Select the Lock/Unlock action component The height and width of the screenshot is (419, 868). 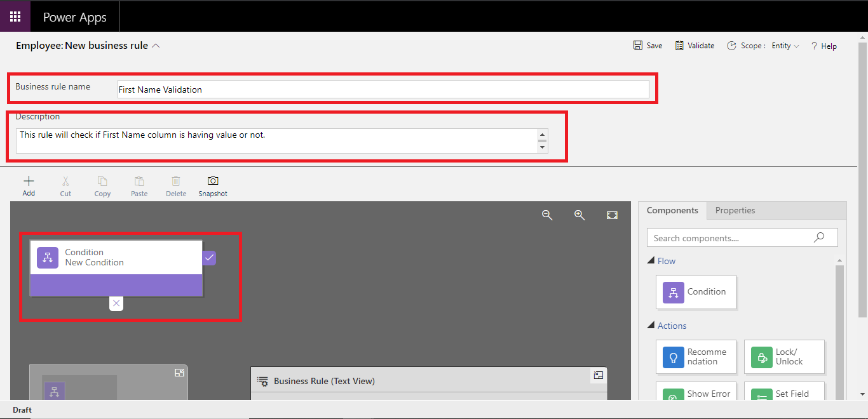[784, 357]
